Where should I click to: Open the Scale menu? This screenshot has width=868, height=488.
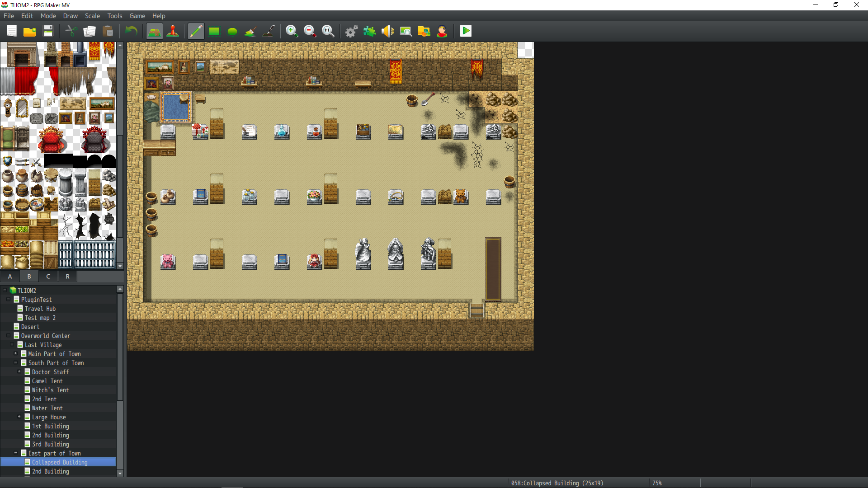[93, 16]
